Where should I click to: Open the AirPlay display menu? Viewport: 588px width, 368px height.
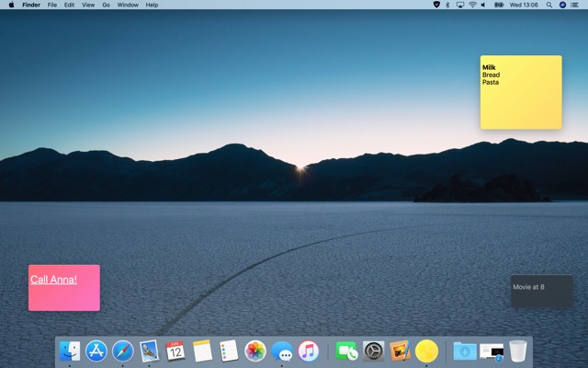[x=460, y=5]
